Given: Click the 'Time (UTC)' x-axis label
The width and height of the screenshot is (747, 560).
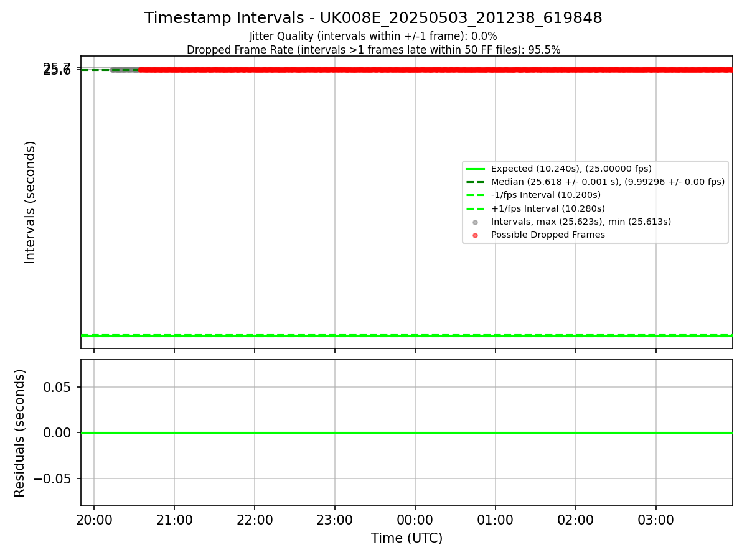Looking at the screenshot, I should (407, 538).
